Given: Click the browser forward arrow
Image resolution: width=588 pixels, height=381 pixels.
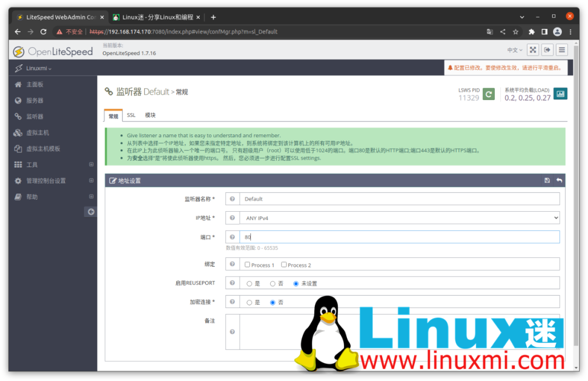Looking at the screenshot, I should click(30, 32).
